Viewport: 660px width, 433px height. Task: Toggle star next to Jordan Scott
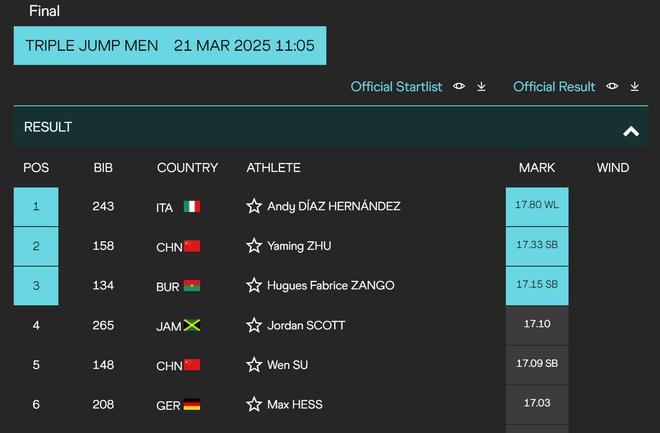click(254, 325)
